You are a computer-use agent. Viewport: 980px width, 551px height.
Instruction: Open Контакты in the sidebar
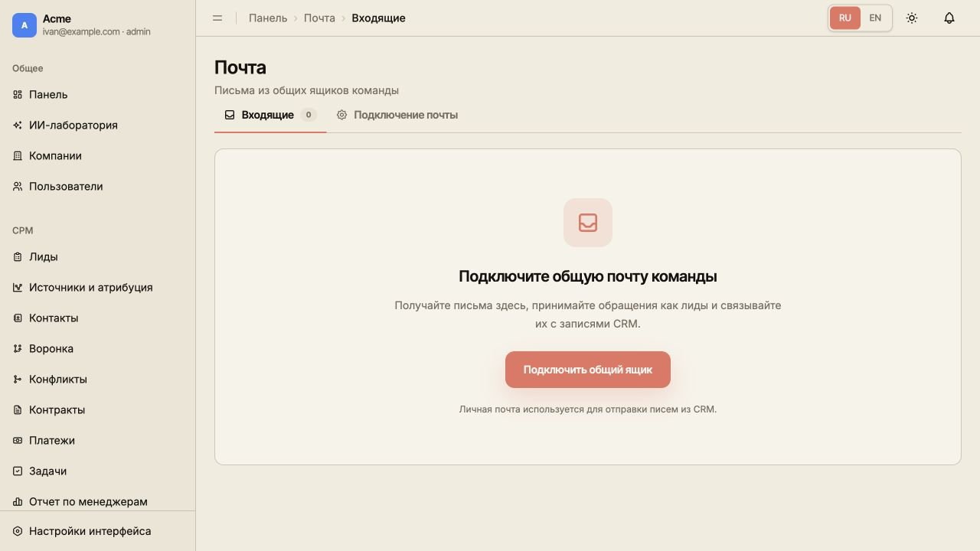(98, 318)
